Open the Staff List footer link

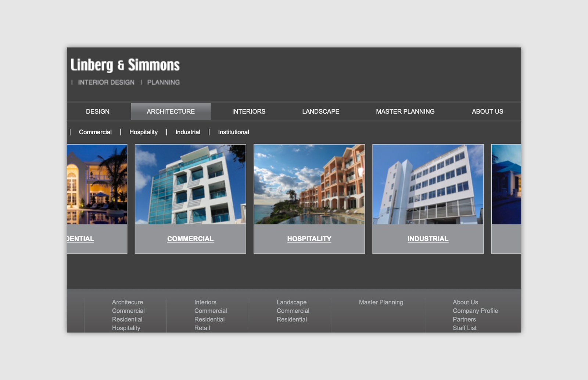coord(465,328)
